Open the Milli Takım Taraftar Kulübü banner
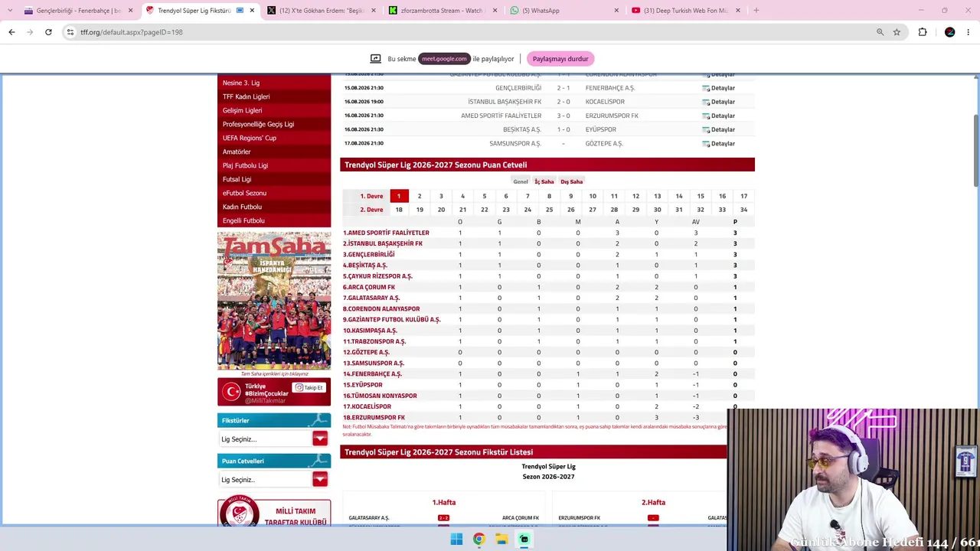980x551 pixels. point(274,512)
